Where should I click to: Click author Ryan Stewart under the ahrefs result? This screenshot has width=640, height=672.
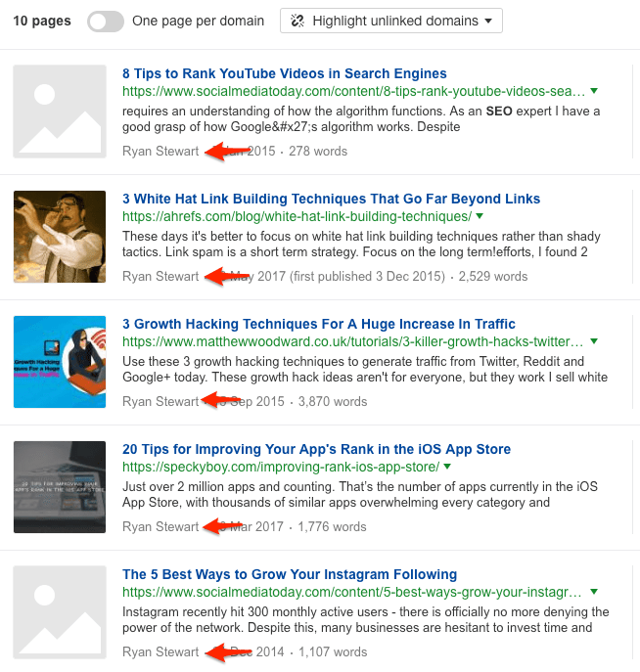(160, 277)
